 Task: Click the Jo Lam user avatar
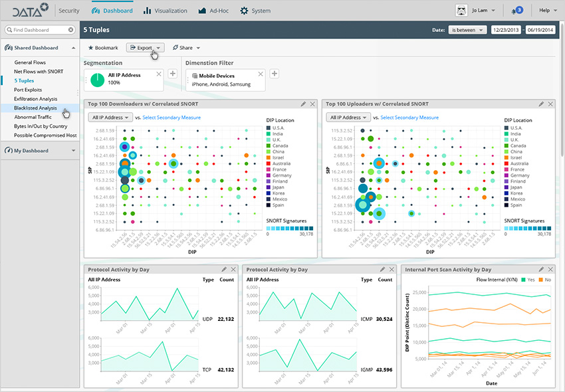[460, 11]
